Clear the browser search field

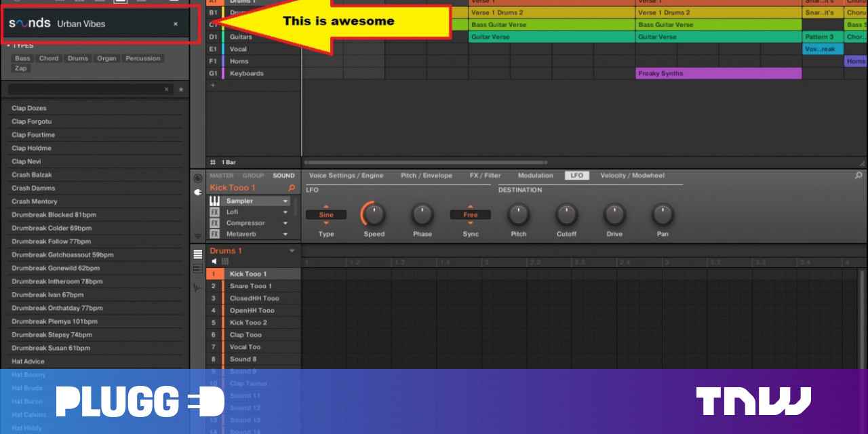click(x=167, y=90)
